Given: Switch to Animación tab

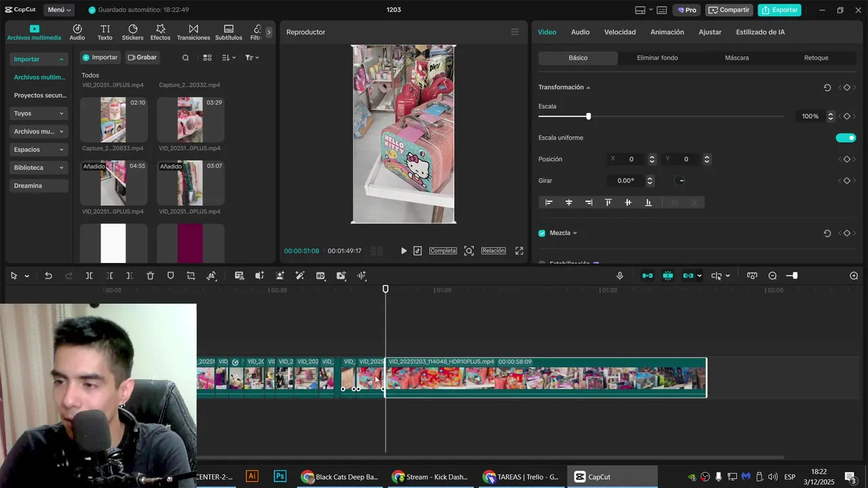Looking at the screenshot, I should coord(667,32).
